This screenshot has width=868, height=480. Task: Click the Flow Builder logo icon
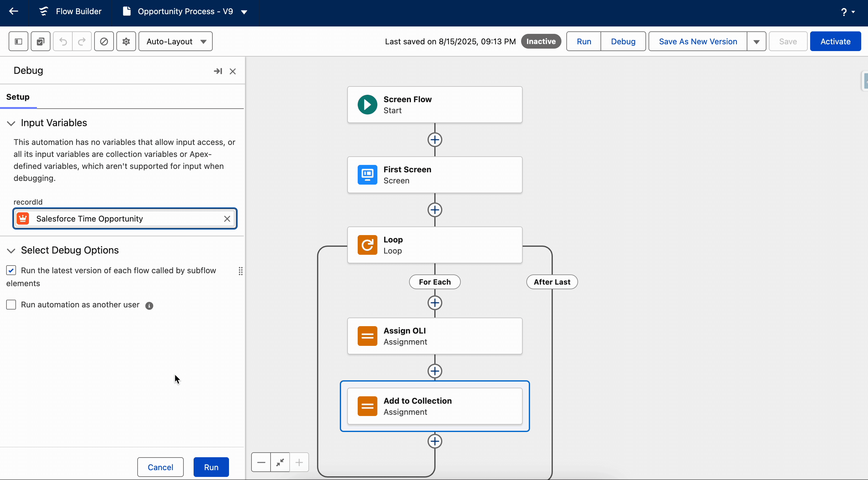tap(43, 11)
